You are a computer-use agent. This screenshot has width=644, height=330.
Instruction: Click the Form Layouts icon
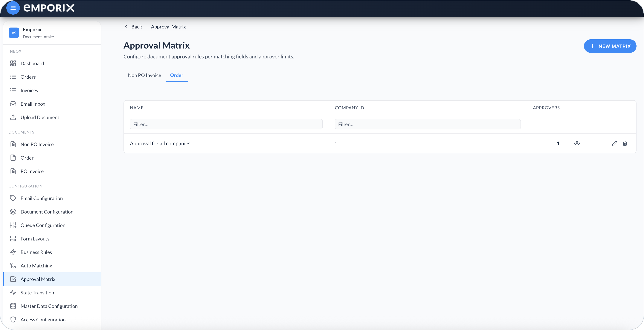(x=13, y=239)
